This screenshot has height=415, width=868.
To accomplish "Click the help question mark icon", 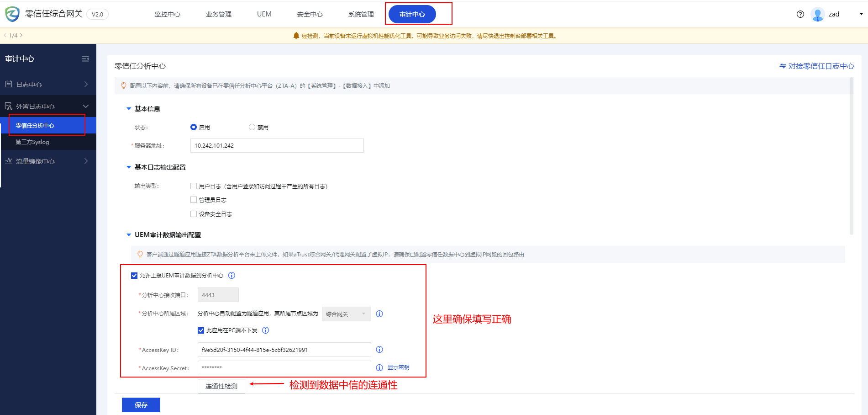I will (800, 14).
